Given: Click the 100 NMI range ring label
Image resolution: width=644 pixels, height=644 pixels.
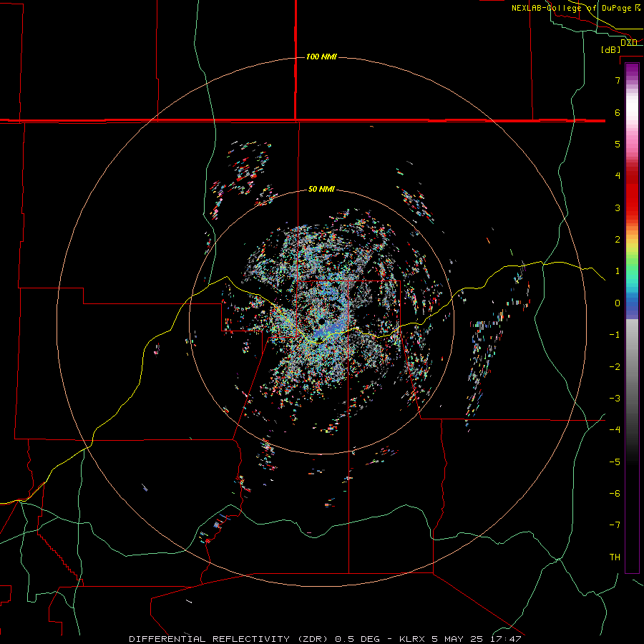Looking at the screenshot, I should coord(321,57).
